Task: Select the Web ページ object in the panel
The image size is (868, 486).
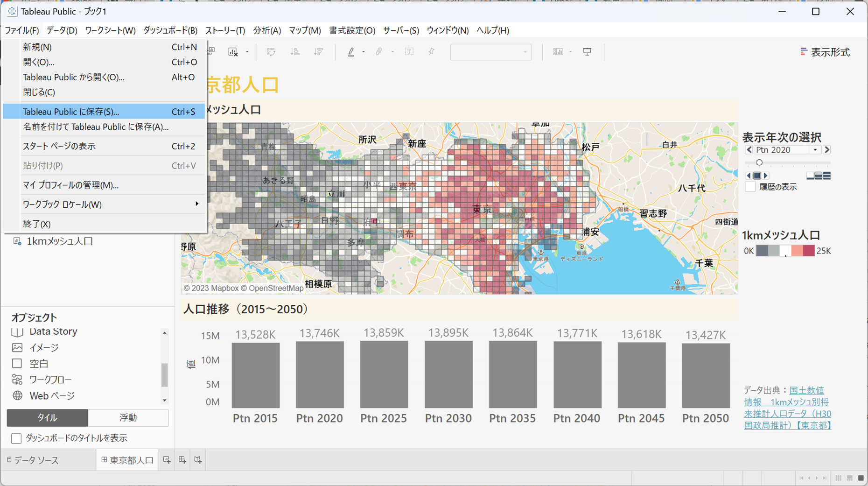Action: pyautogui.click(x=51, y=396)
